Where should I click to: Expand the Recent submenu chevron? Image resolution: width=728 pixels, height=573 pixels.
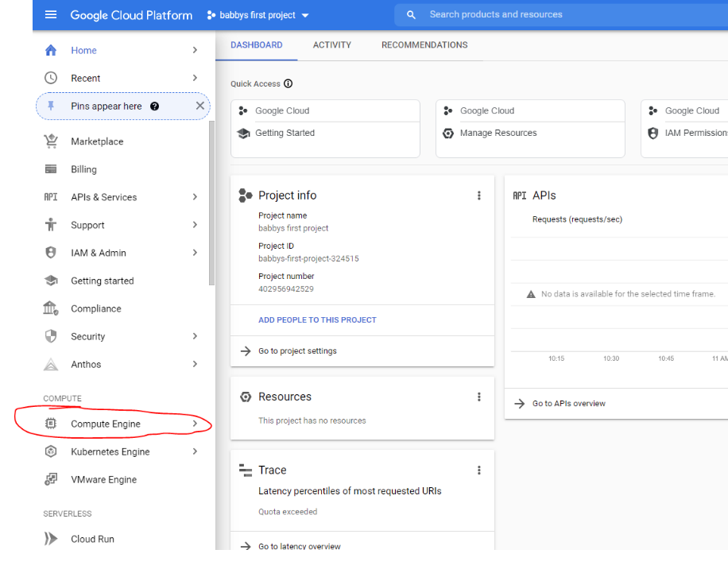click(195, 78)
